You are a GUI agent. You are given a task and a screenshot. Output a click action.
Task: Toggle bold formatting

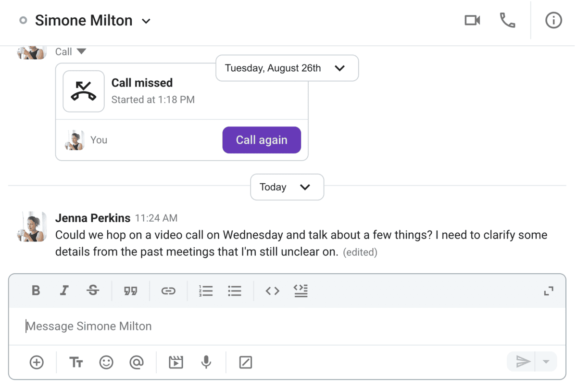[x=36, y=291]
